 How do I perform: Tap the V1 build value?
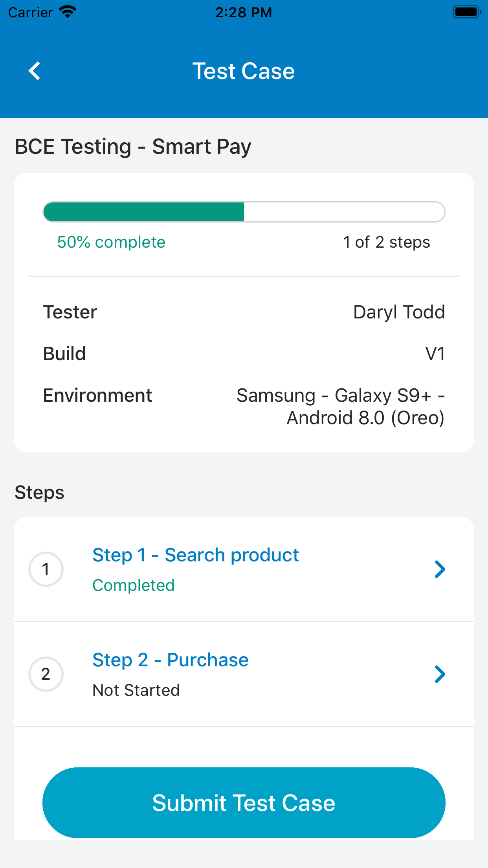[435, 354]
